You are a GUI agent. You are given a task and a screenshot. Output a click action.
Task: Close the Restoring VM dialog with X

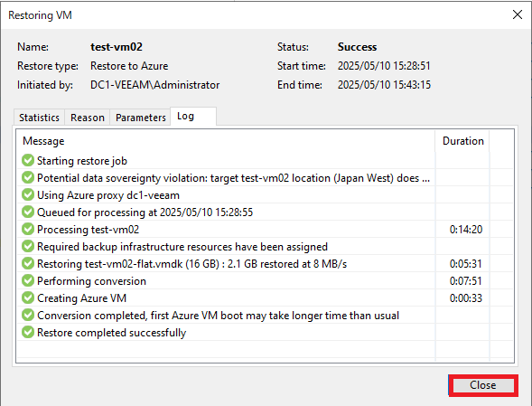517,14
